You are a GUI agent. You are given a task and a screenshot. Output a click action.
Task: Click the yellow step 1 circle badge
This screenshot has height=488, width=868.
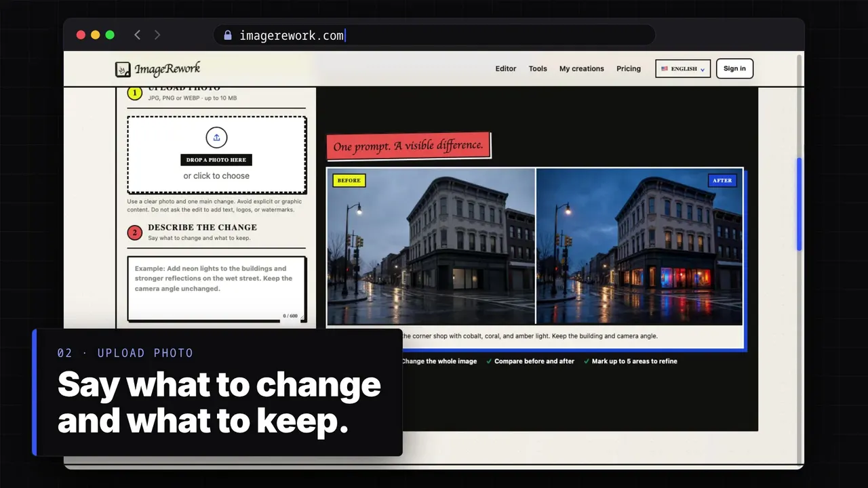click(x=134, y=92)
